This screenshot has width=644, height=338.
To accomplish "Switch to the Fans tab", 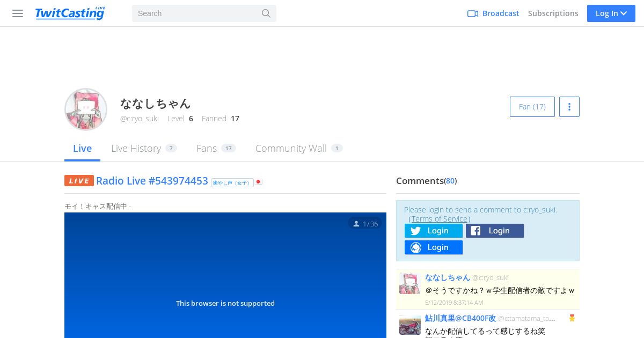I will [x=216, y=149].
